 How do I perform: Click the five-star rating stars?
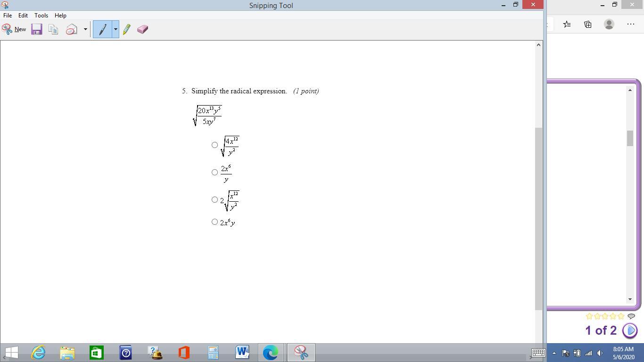click(x=605, y=316)
